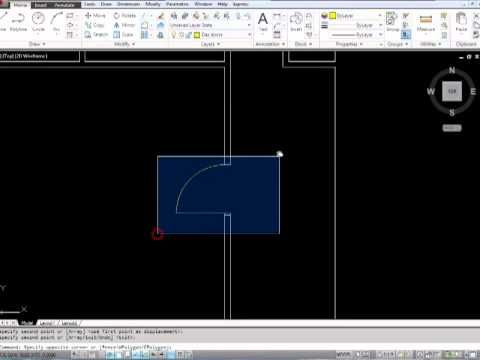Select the Polyline tool

[x=18, y=22]
